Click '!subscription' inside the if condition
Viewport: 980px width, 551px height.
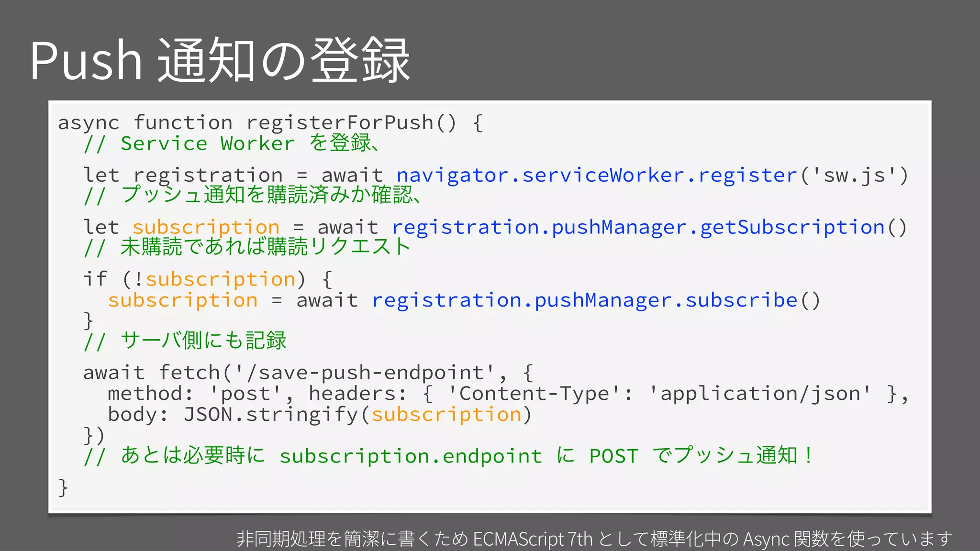(x=216, y=279)
